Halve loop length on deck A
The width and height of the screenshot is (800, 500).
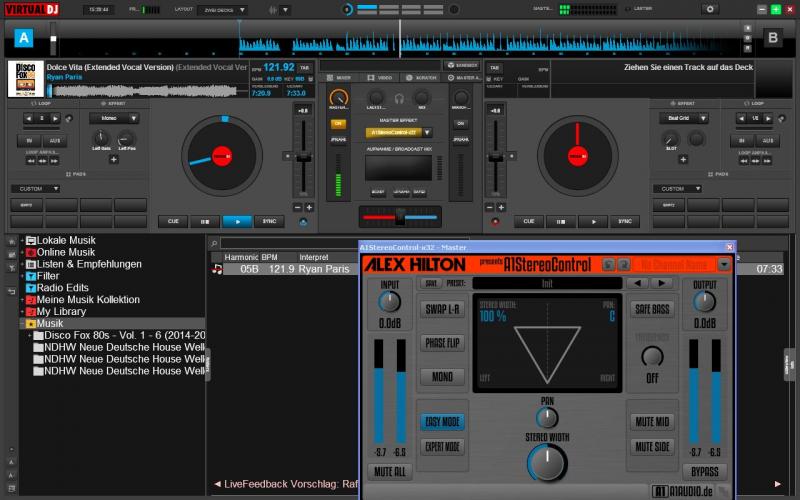29,118
